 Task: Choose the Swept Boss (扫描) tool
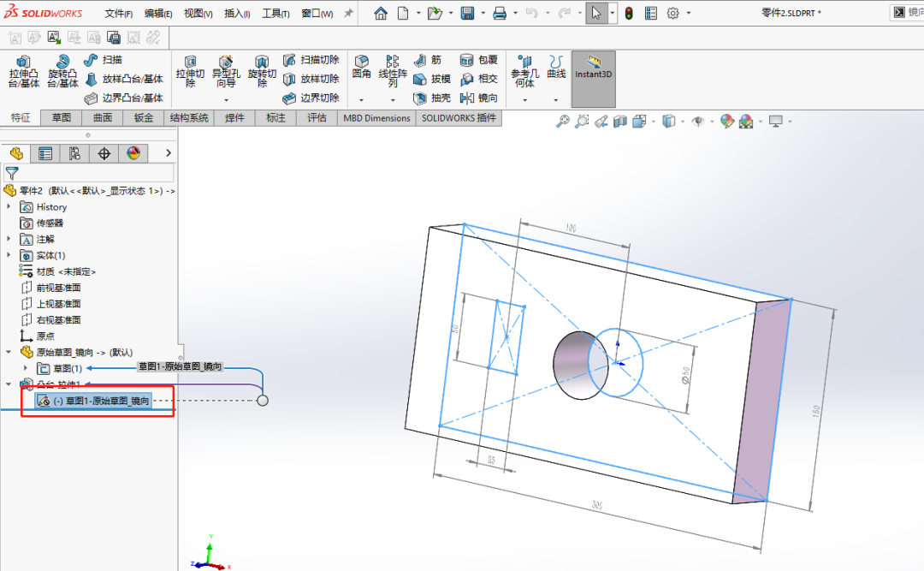[x=104, y=60]
